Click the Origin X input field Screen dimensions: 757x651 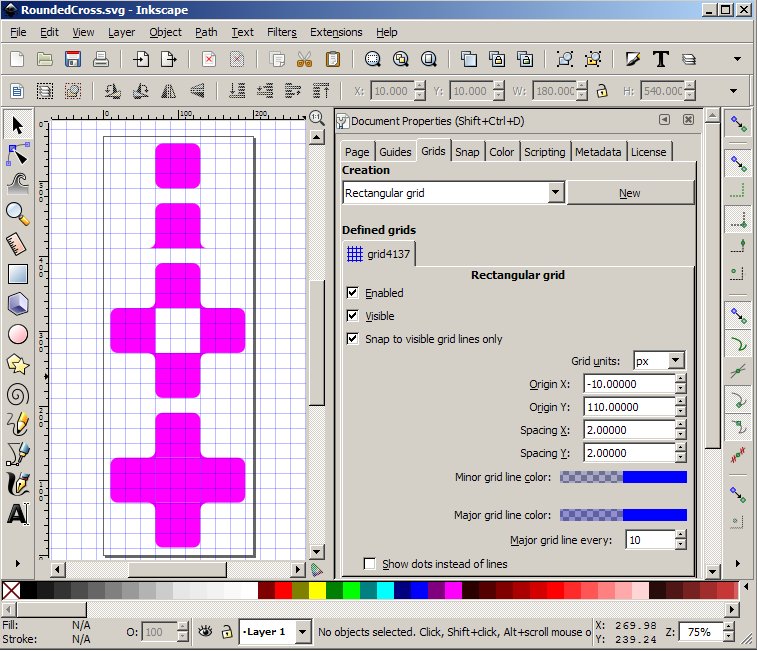coord(628,384)
